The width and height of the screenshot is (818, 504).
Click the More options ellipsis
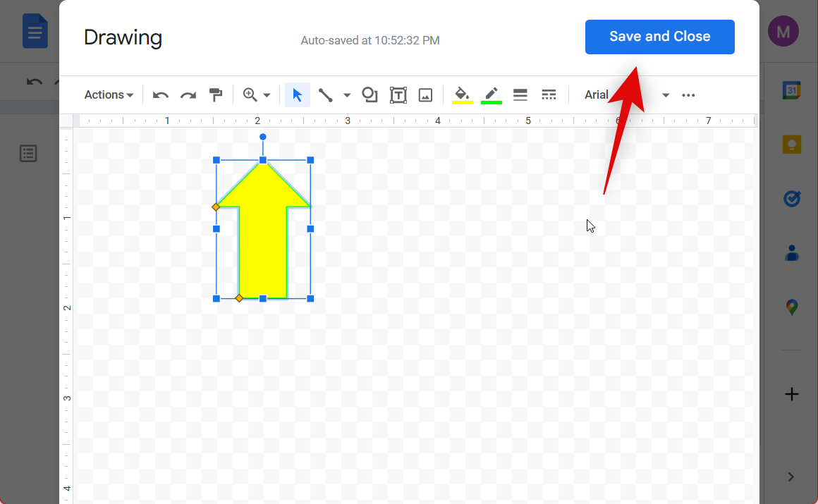[688, 95]
